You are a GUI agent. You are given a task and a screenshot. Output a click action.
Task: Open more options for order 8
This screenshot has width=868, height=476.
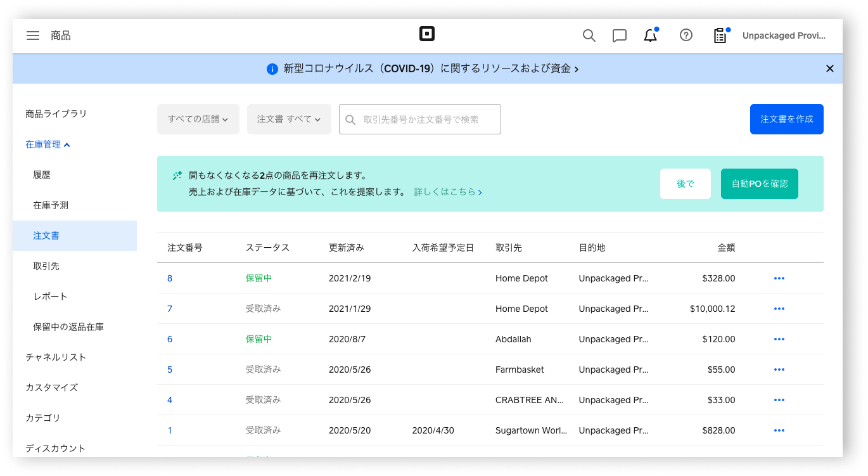coord(779,278)
